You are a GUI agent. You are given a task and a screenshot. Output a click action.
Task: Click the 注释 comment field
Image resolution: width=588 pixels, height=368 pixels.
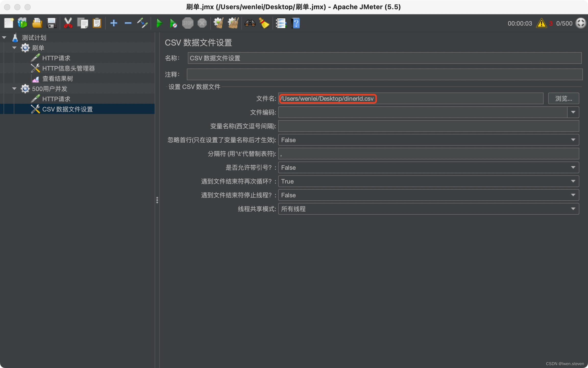pos(385,74)
